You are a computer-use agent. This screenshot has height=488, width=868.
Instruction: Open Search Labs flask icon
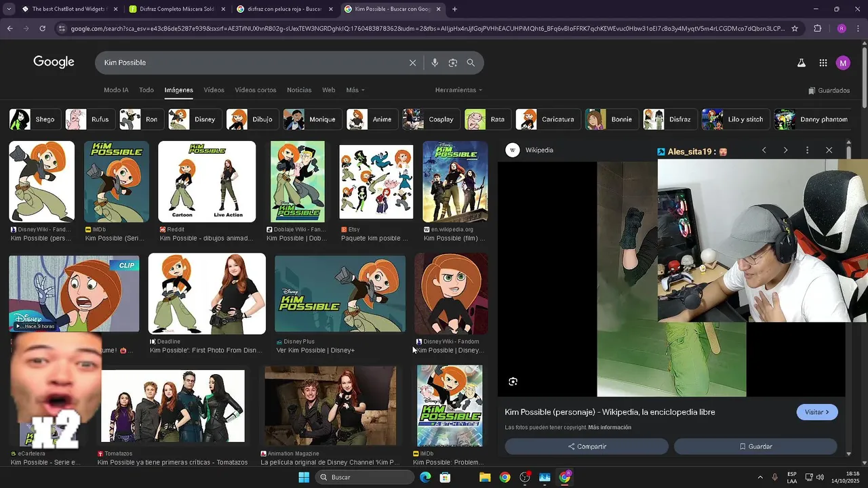pos(801,63)
